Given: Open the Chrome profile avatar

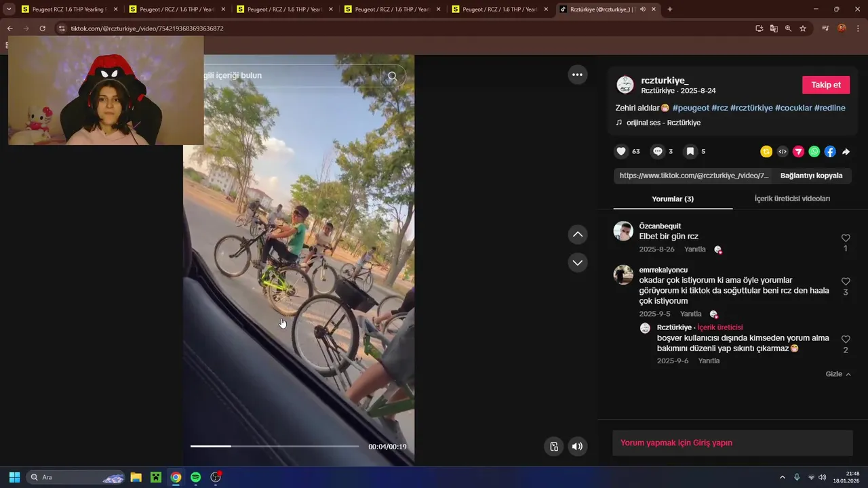Looking at the screenshot, I should (x=842, y=28).
